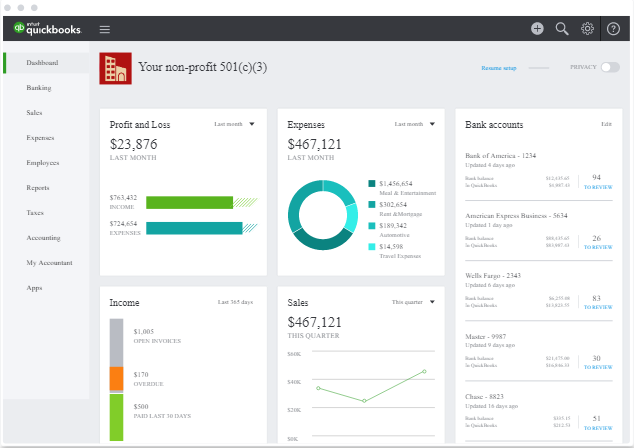634x448 pixels.
Task: Click Bank of America - 1234 account
Action: [500, 156]
